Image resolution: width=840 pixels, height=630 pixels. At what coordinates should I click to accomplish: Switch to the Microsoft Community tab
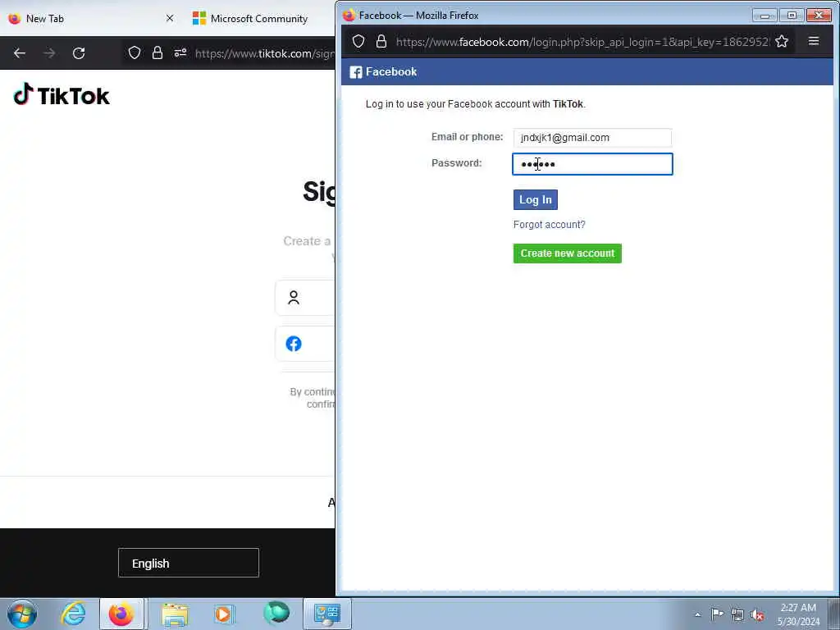click(x=259, y=18)
